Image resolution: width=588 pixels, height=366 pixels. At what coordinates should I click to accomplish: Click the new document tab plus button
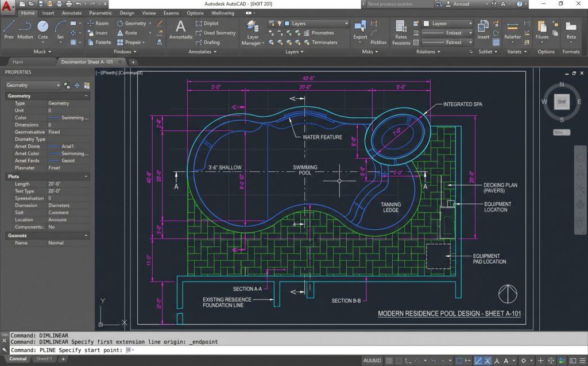tap(133, 62)
